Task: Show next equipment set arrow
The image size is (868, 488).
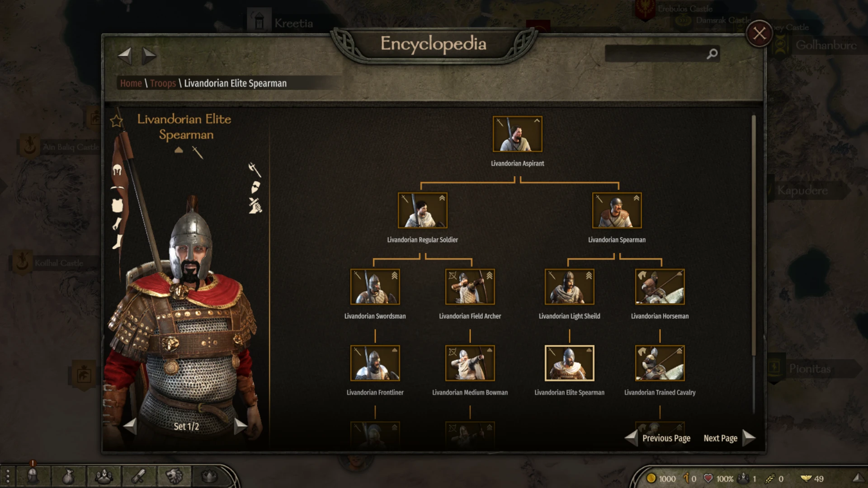Action: pyautogui.click(x=241, y=426)
